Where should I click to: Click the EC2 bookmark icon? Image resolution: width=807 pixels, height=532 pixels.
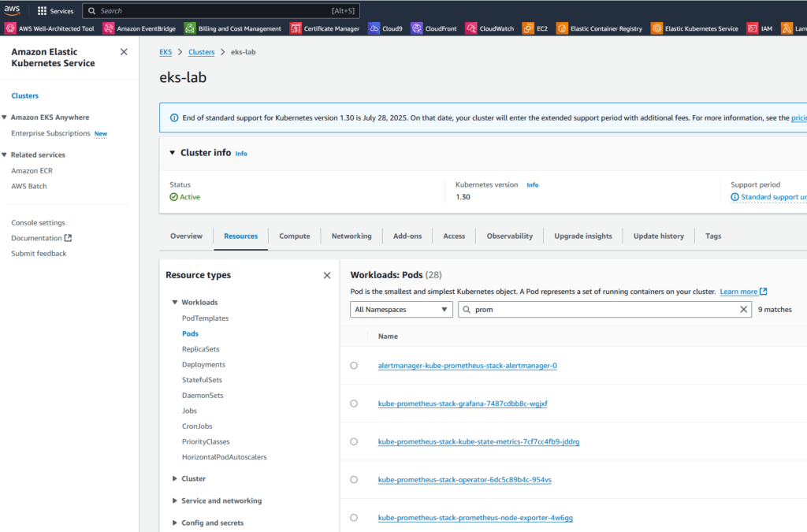(x=528, y=28)
